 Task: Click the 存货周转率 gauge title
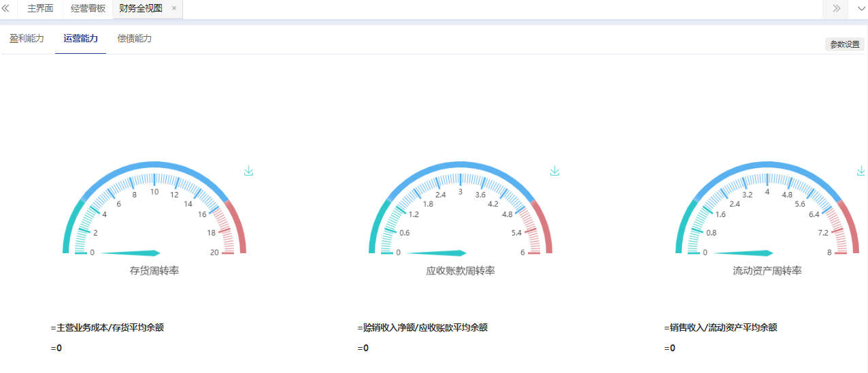click(154, 271)
